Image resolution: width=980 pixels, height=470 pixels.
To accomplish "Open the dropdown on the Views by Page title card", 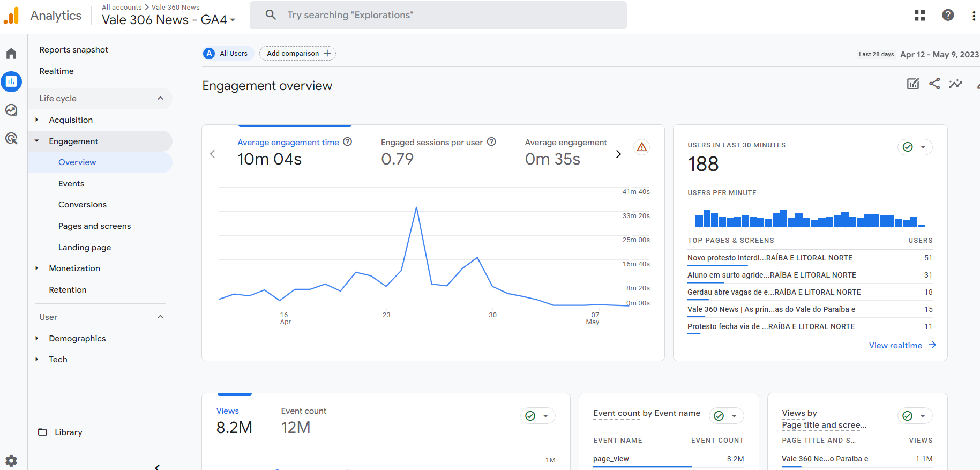I will [x=915, y=416].
